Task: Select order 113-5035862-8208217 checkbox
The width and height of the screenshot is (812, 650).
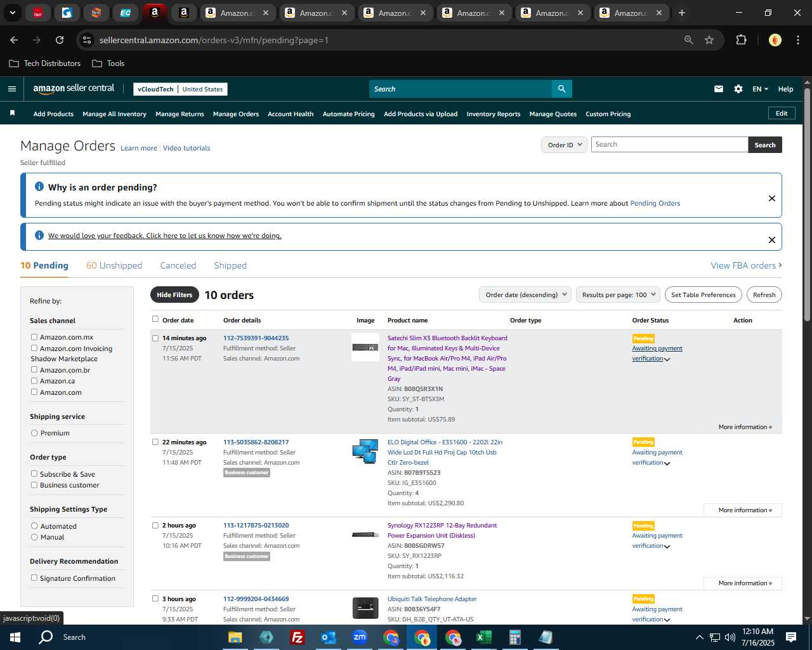Action: [x=155, y=442]
